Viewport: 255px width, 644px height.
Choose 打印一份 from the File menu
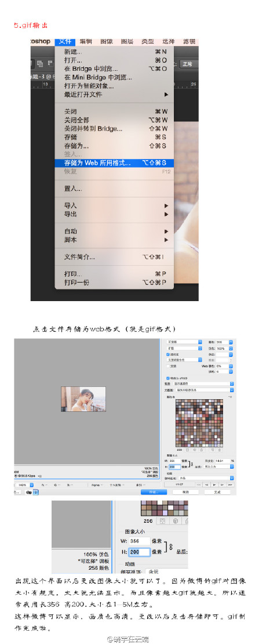(x=114, y=283)
